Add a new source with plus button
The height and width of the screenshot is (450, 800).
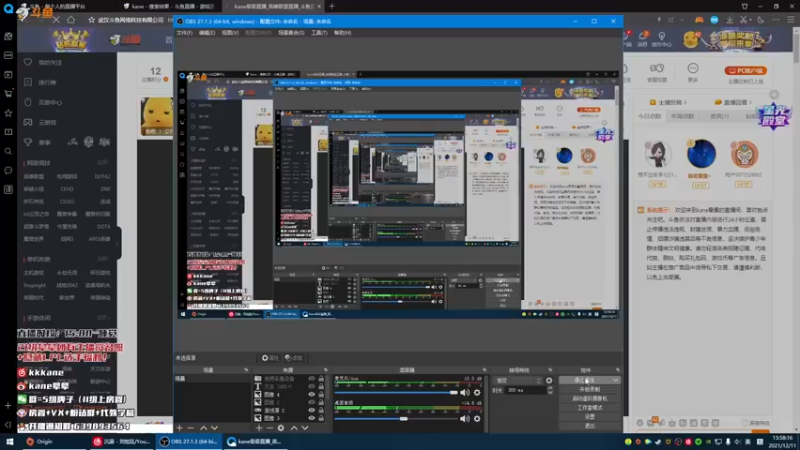(x=259, y=428)
